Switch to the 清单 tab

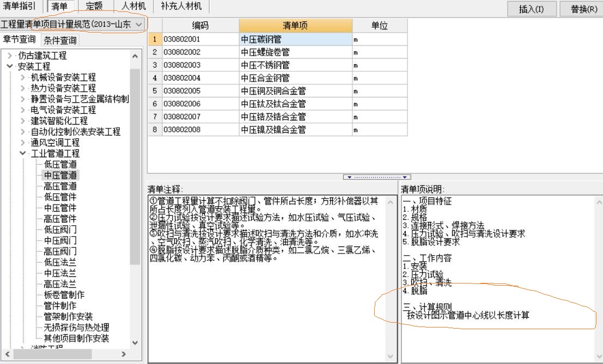59,6
